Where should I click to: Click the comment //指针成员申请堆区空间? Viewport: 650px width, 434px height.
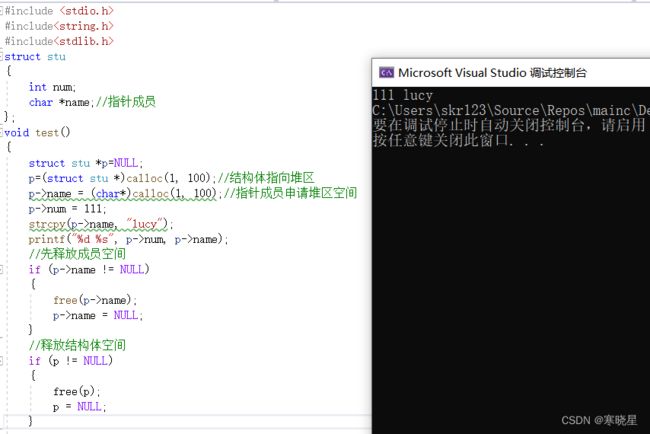click(x=290, y=193)
